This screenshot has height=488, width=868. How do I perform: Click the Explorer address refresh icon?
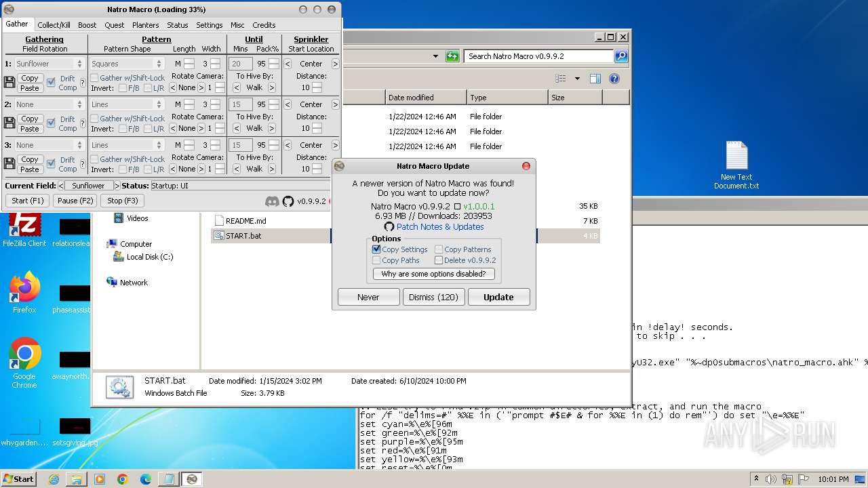point(452,56)
